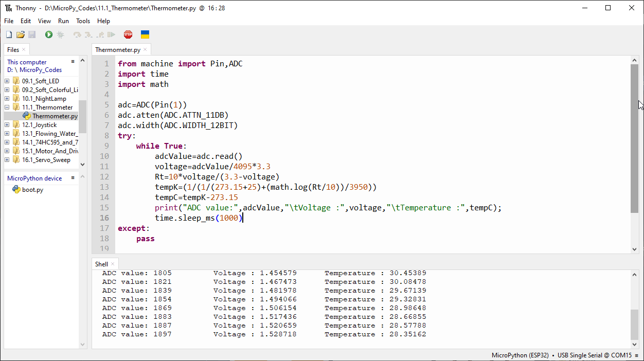Open the Run menu
The image size is (644, 361).
pyautogui.click(x=63, y=21)
